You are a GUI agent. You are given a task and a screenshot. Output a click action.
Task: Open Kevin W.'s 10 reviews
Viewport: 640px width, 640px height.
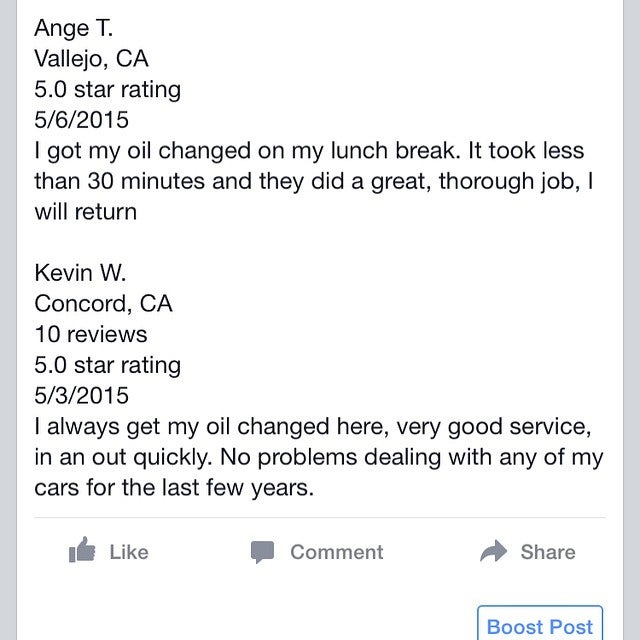pos(90,334)
